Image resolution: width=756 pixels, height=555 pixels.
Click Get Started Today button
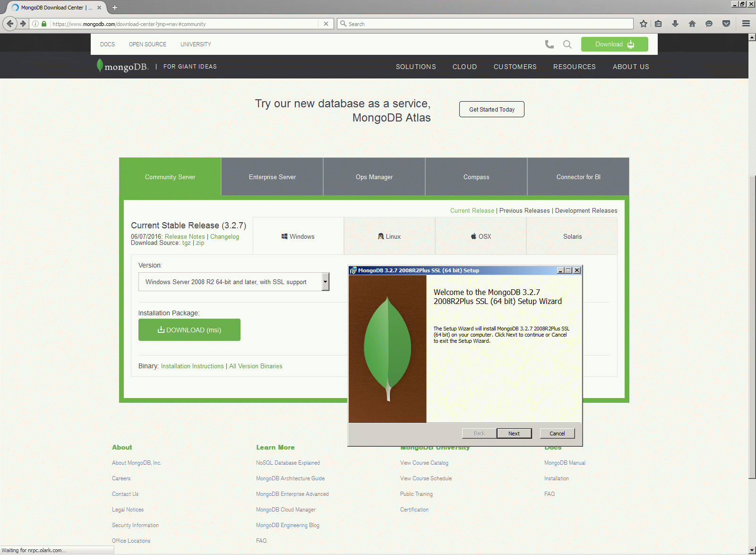click(492, 109)
